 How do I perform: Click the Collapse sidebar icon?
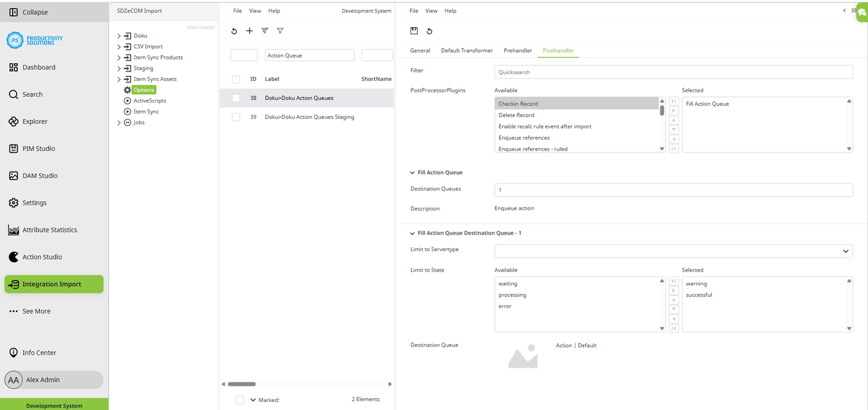click(14, 12)
